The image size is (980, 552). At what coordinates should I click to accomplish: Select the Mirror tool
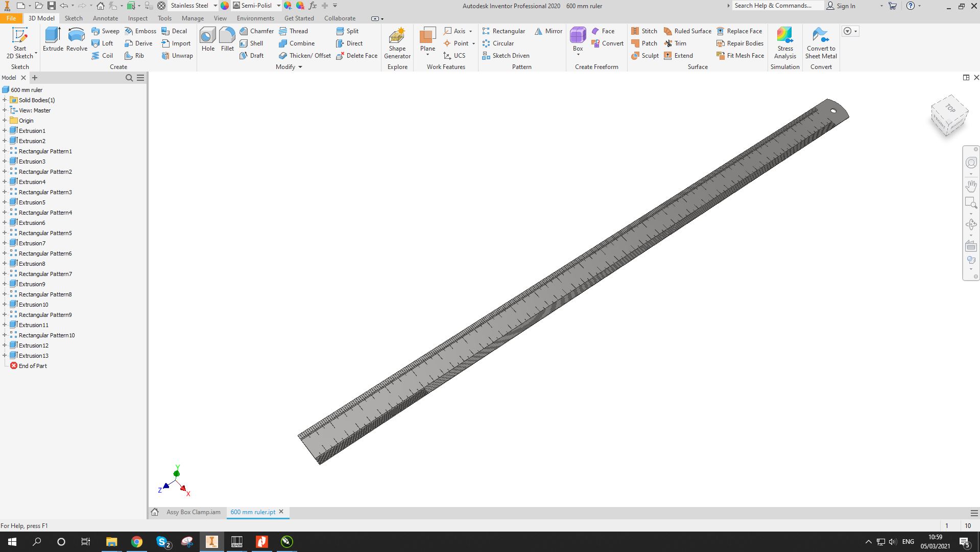(548, 31)
